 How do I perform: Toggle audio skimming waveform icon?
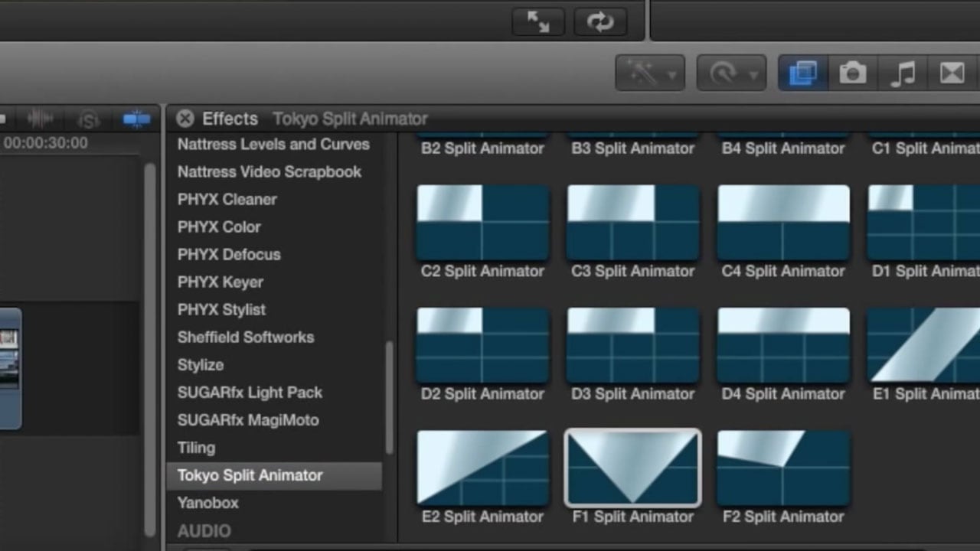[41, 119]
